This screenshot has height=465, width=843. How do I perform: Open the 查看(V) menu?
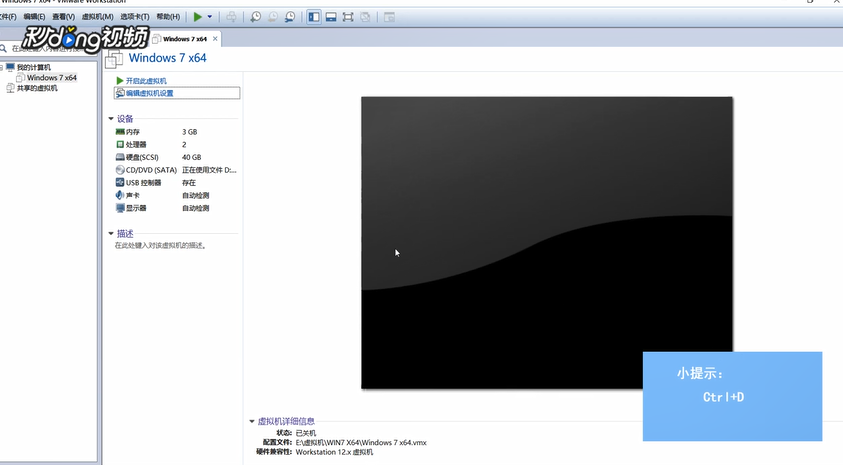(63, 17)
